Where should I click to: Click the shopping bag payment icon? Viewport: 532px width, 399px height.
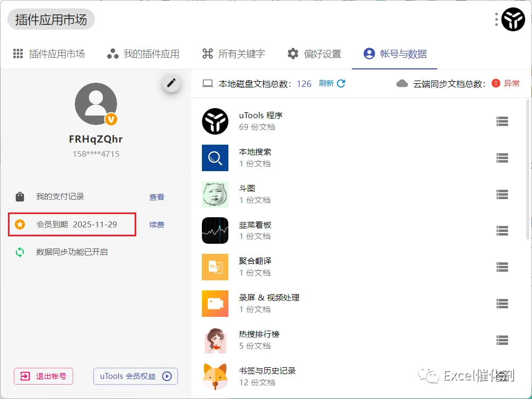click(x=20, y=197)
